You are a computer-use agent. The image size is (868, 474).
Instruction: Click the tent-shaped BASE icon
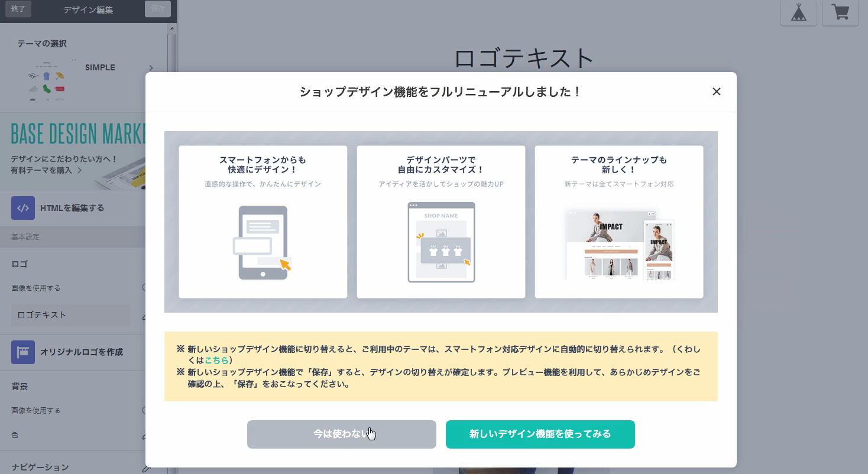(798, 12)
